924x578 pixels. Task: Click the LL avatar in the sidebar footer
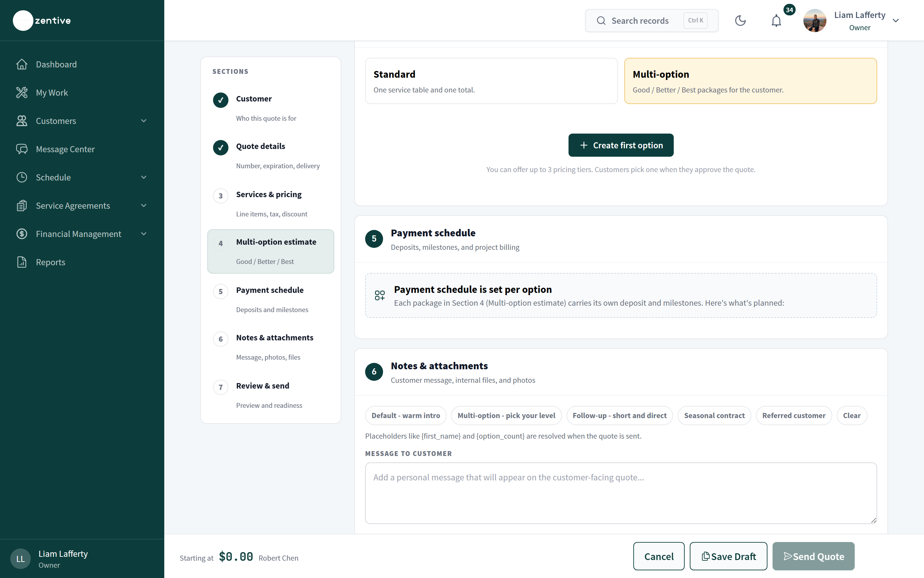(x=21, y=559)
